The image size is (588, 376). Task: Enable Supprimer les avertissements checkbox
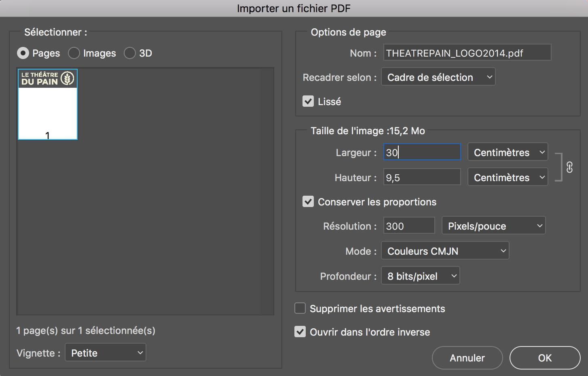[300, 308]
